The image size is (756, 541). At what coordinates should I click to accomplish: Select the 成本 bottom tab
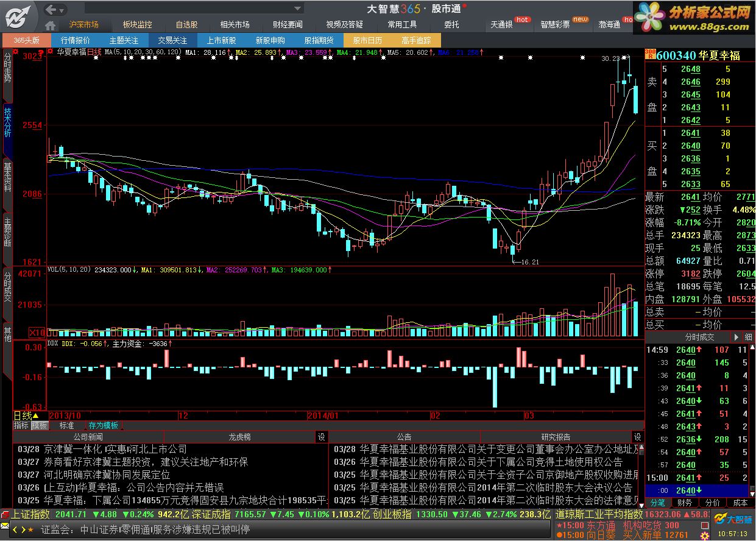tap(740, 503)
